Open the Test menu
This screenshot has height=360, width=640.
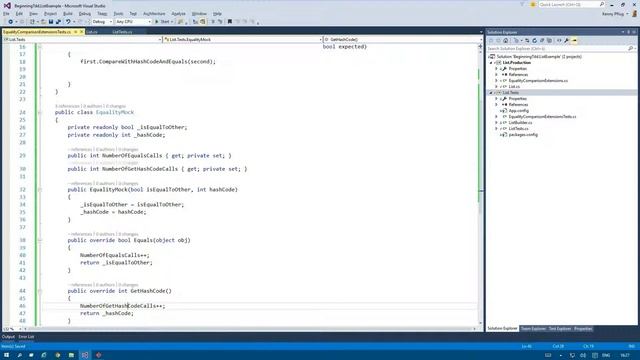(x=133, y=14)
